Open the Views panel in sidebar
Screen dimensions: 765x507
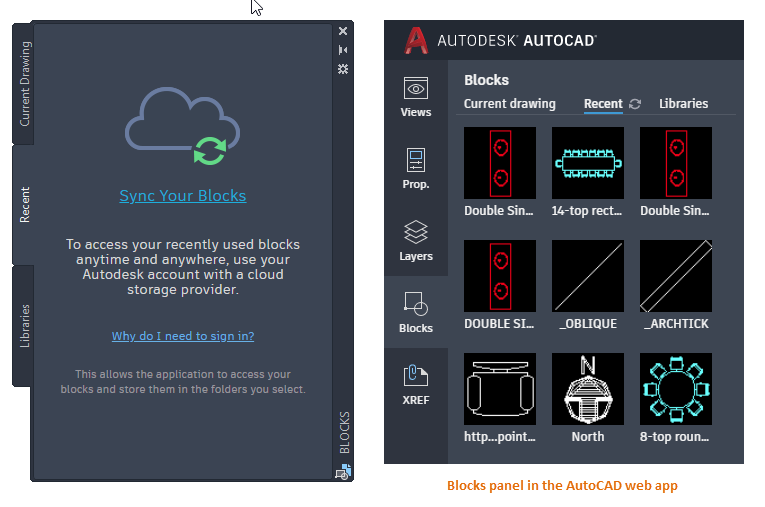(416, 96)
